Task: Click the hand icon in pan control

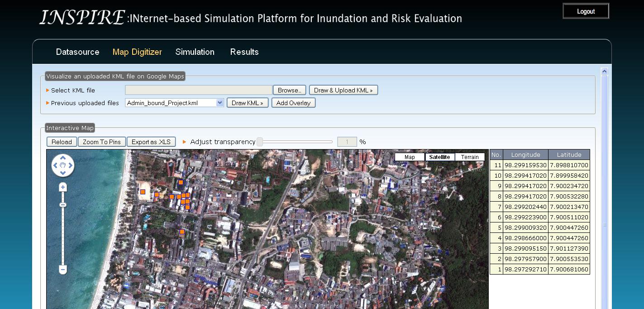Action: coord(63,166)
